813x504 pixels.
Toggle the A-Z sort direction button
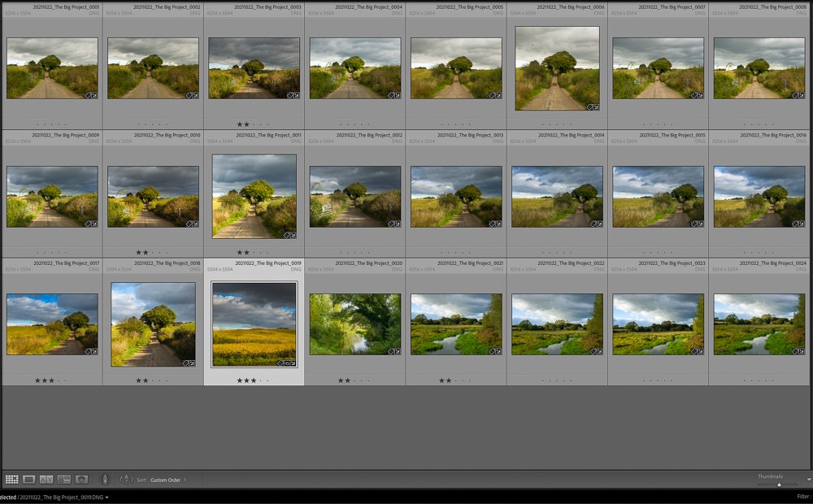tap(126, 480)
